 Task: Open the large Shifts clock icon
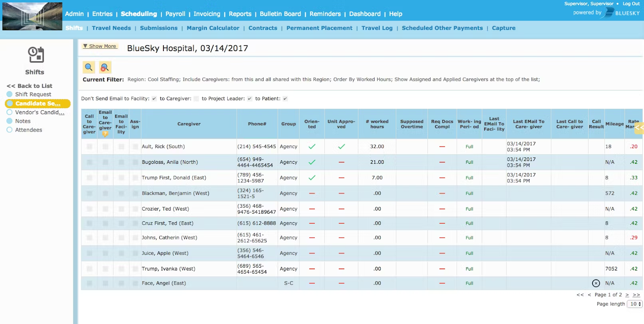click(36, 55)
